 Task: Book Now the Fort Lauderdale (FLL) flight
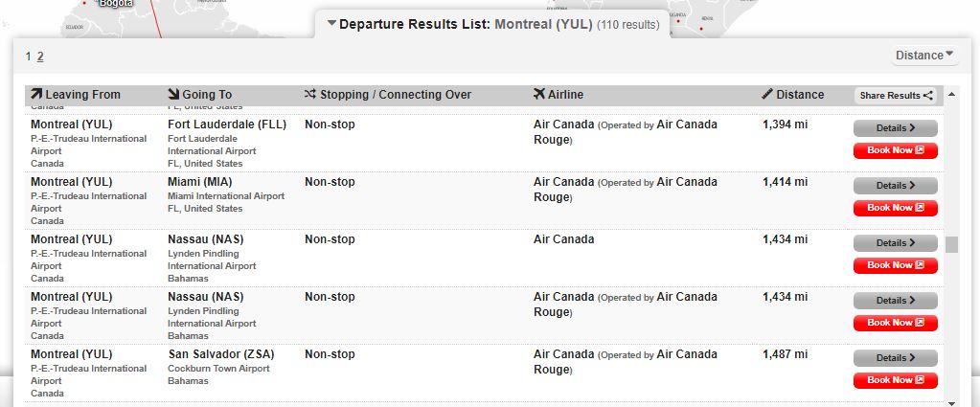tap(895, 150)
